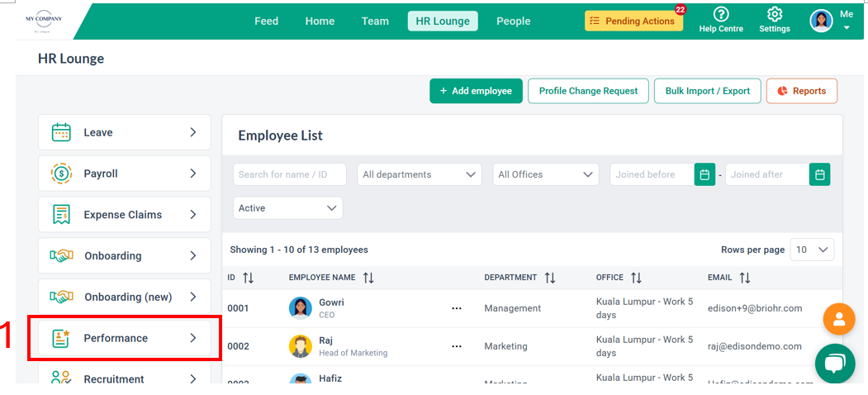Open the Active status dropdown
The height and width of the screenshot is (395, 868).
tap(288, 208)
